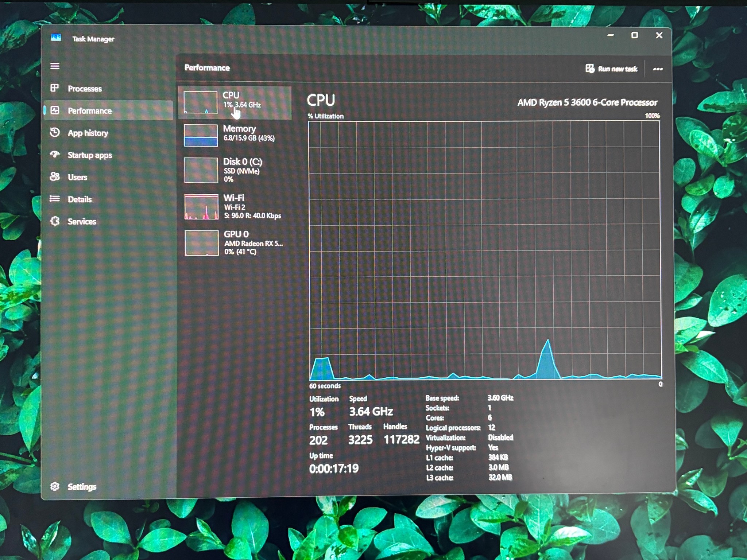Select CPU mini graph thumbnail
The width and height of the screenshot is (747, 560).
coord(200,102)
